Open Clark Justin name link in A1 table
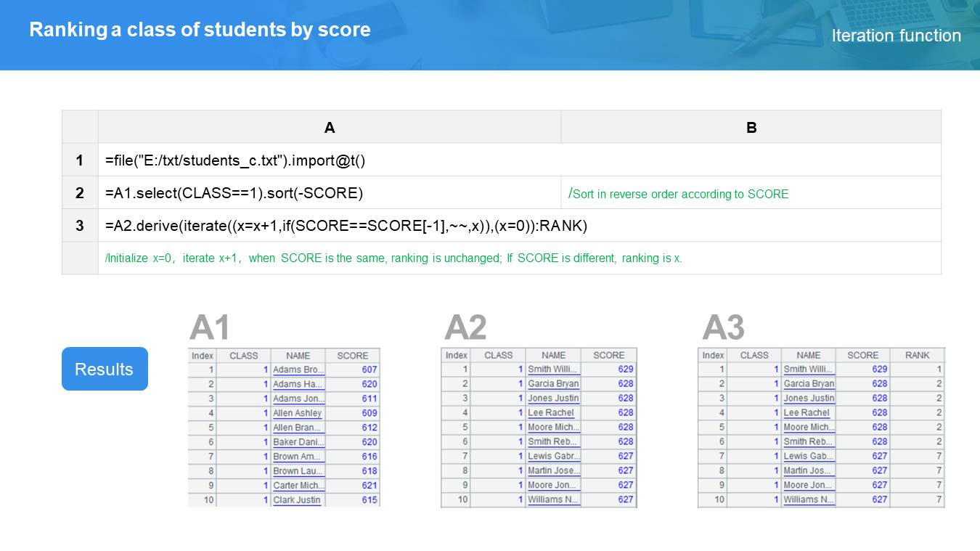Image resolution: width=980 pixels, height=551 pixels. click(x=297, y=500)
